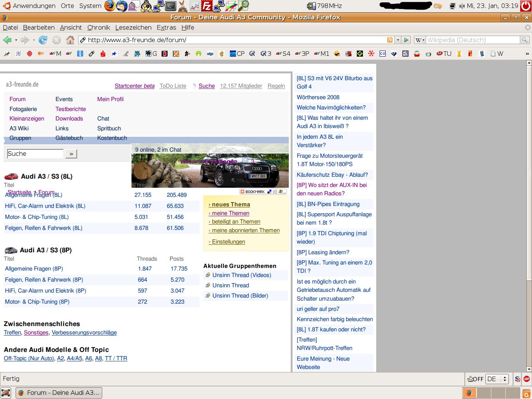Open the eBay S4 bookmark
Image resolution: width=532 pixels, height=399 pixels.
click(x=283, y=54)
